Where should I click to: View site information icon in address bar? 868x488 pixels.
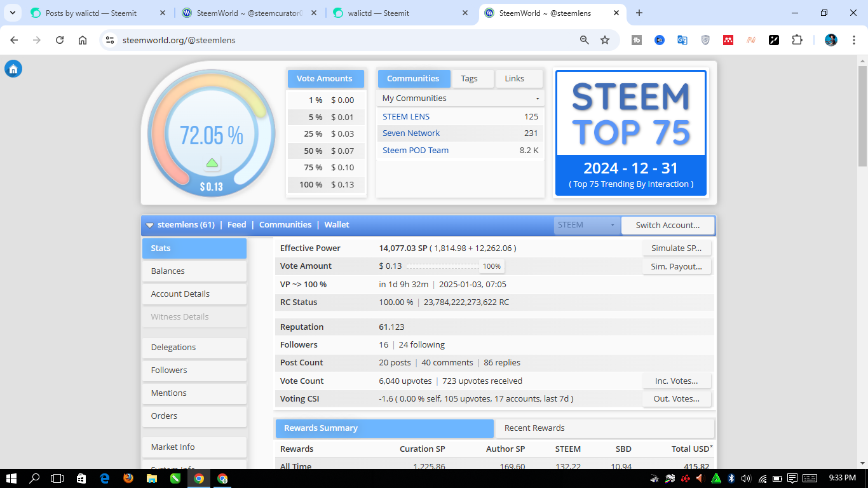point(110,40)
